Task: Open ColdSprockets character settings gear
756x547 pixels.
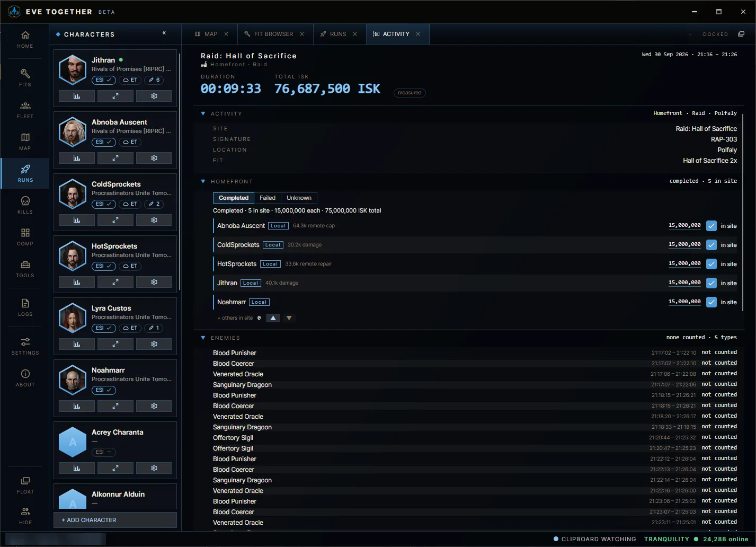Action: [x=154, y=220]
